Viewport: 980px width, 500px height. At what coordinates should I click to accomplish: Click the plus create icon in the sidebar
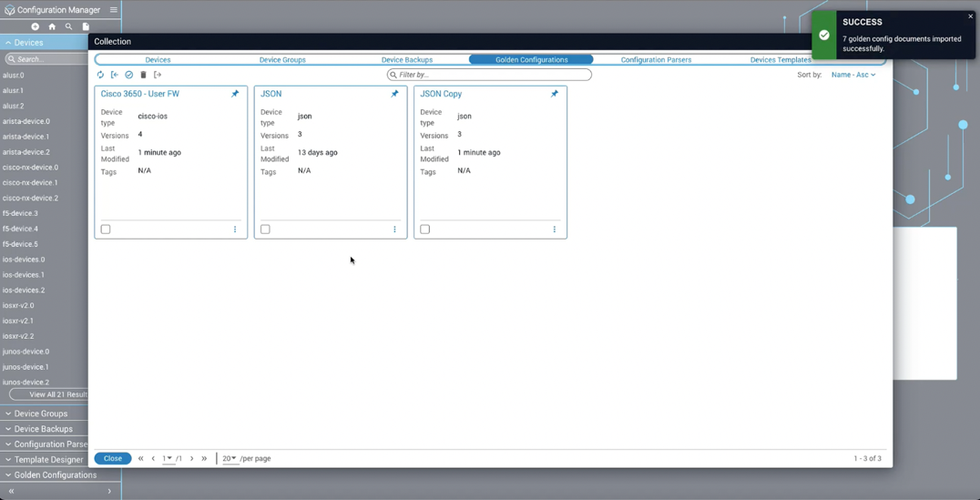point(36,27)
